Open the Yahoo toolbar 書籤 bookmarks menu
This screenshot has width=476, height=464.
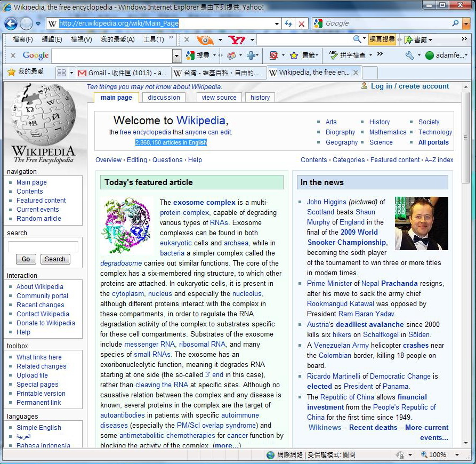[x=418, y=40]
